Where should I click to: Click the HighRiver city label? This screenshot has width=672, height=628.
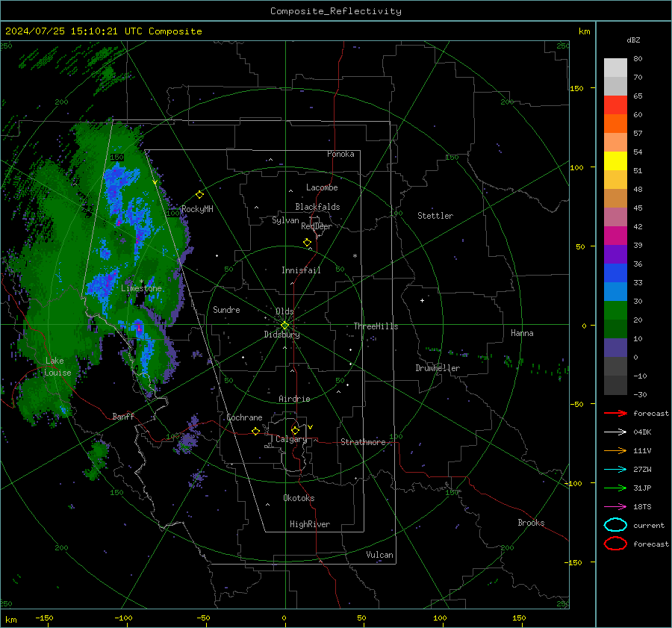[310, 524]
